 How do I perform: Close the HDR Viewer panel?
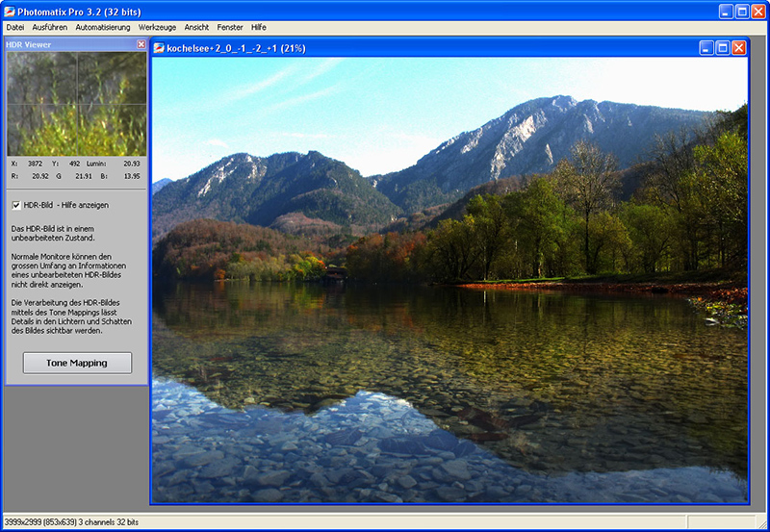(x=141, y=44)
